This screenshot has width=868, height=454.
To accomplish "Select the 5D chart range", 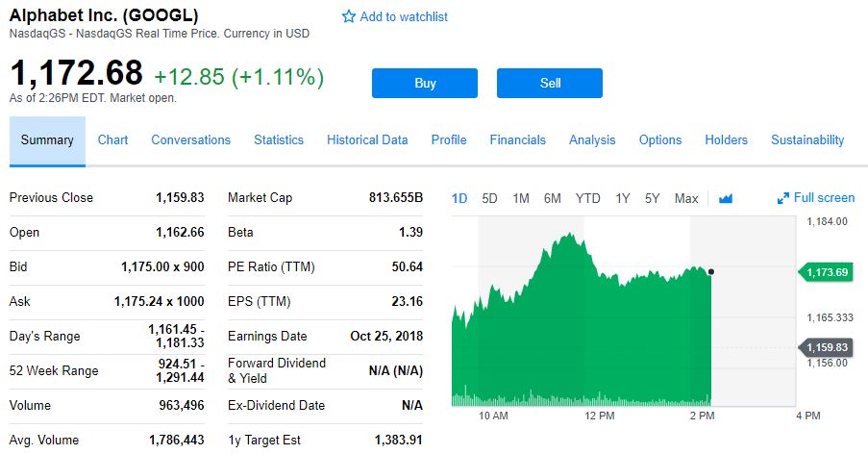I will [x=489, y=198].
